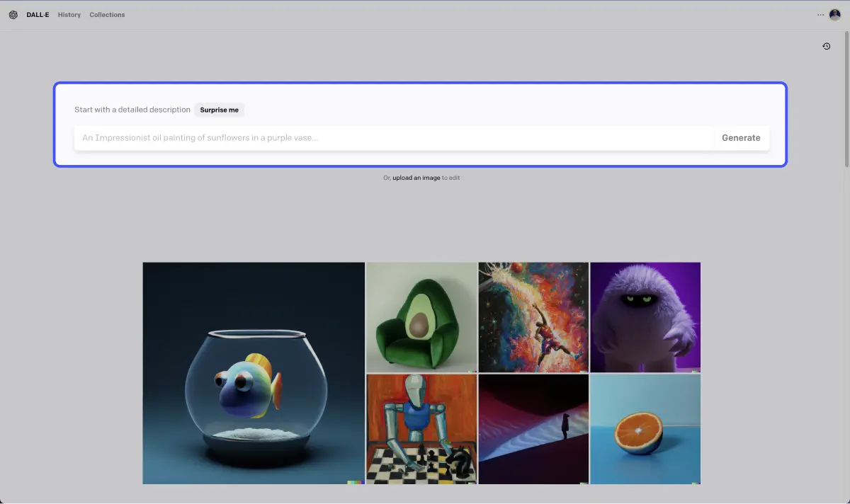Click the Surprise me button
850x504 pixels.
pos(219,110)
